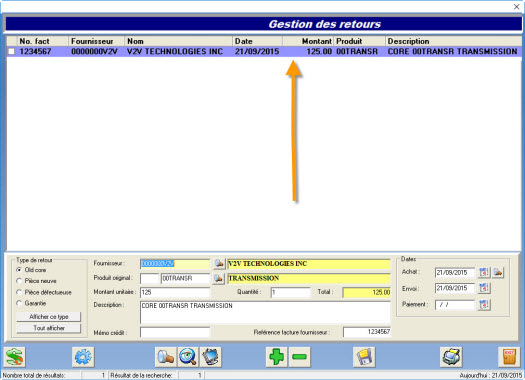Print using the printer icon

point(451,357)
